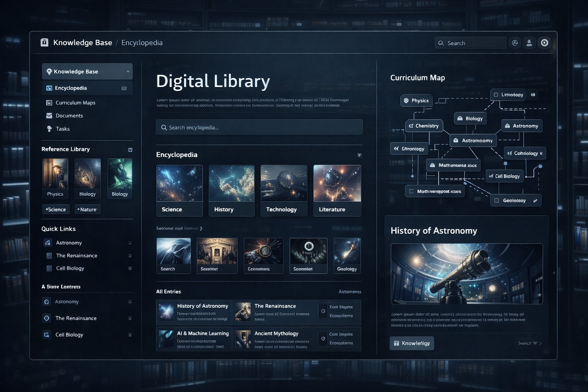Screen dimensions: 588x392
Task: Click the pin icon on The Renaissance entry
Action: pos(323,311)
